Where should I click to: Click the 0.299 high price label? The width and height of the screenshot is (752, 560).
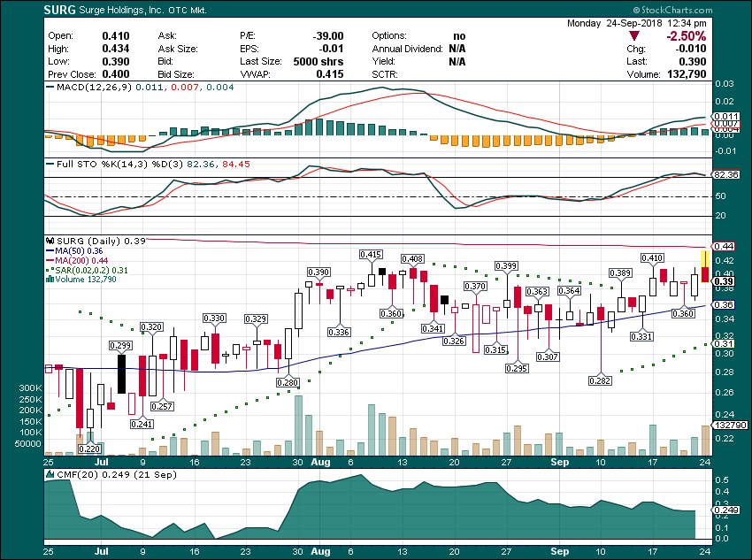(x=120, y=346)
